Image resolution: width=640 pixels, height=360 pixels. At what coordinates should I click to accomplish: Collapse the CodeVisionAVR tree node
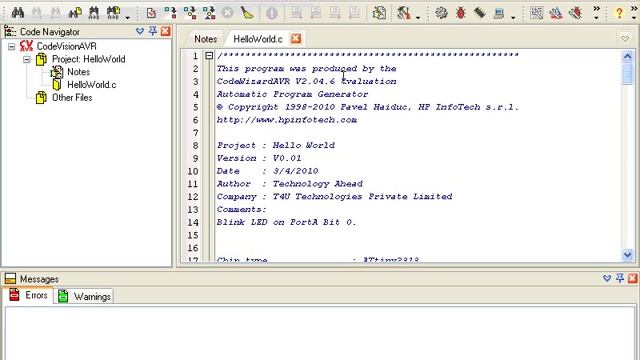click(12, 46)
